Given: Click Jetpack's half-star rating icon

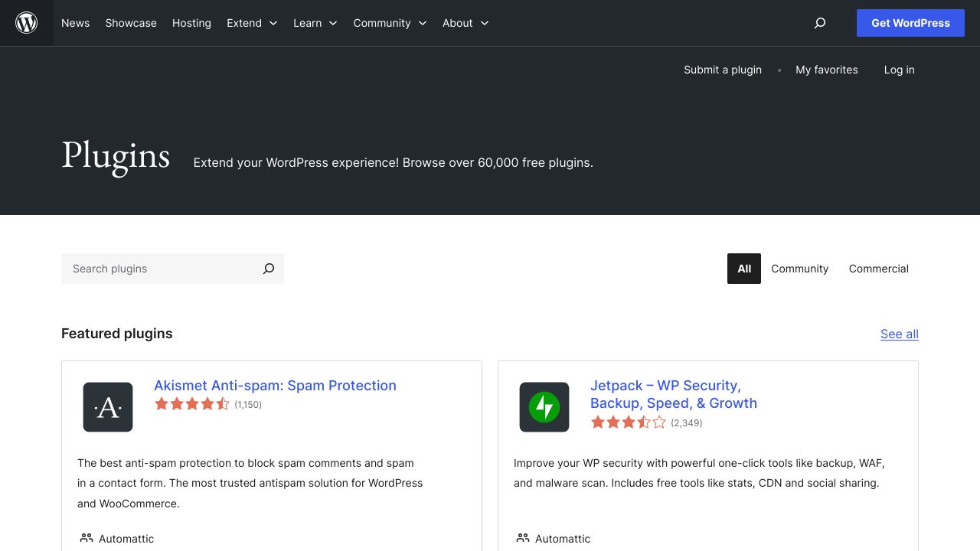Looking at the screenshot, I should coord(644,422).
